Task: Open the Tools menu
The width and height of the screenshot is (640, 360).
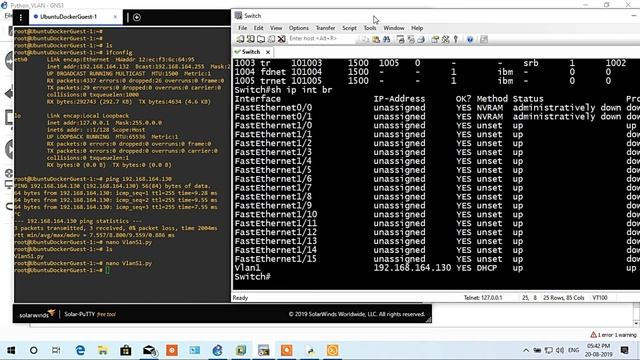Action: click(370, 28)
